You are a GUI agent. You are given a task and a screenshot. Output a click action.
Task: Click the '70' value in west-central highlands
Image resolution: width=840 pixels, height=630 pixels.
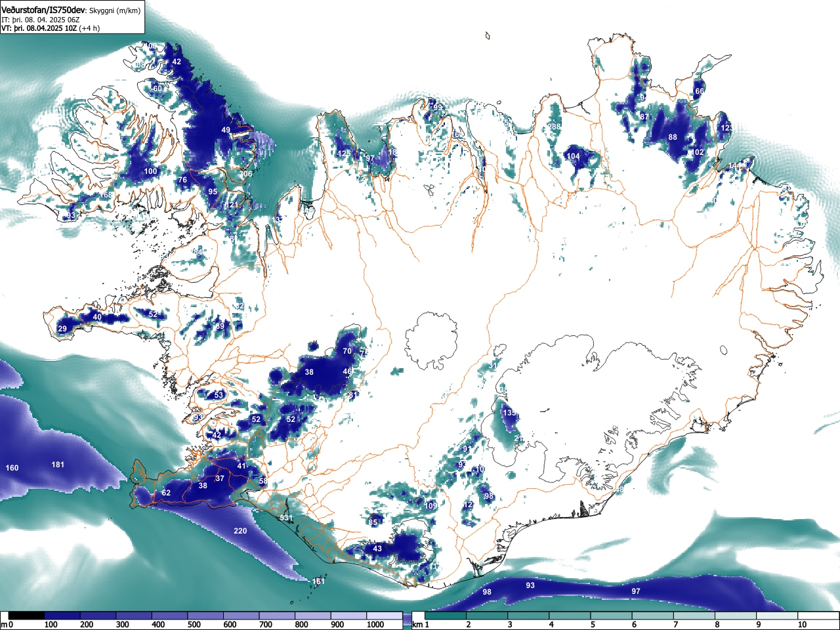click(x=347, y=350)
